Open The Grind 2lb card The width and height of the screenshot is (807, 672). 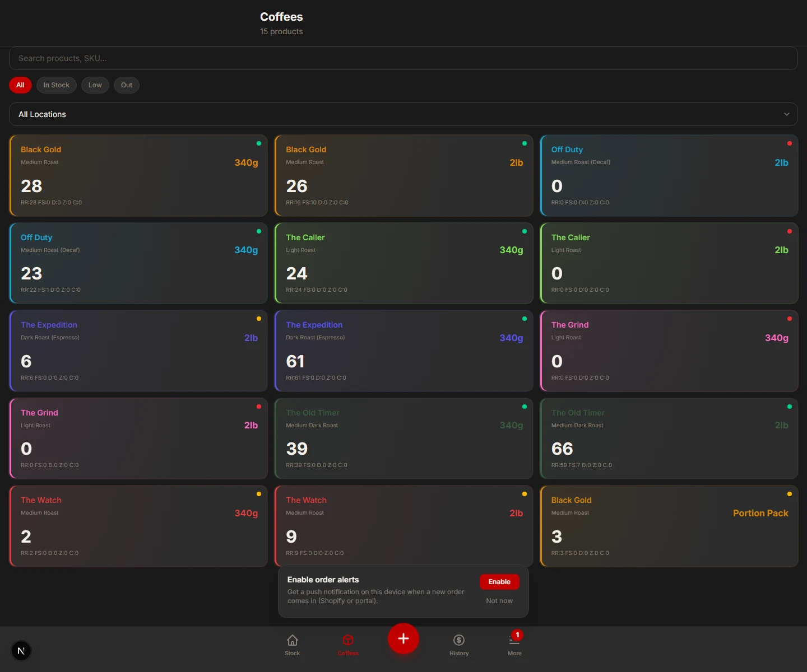coord(138,438)
